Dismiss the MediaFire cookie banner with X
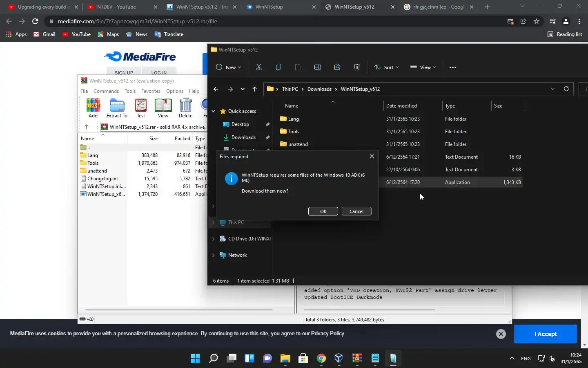This screenshot has width=588, height=368. coord(501,334)
